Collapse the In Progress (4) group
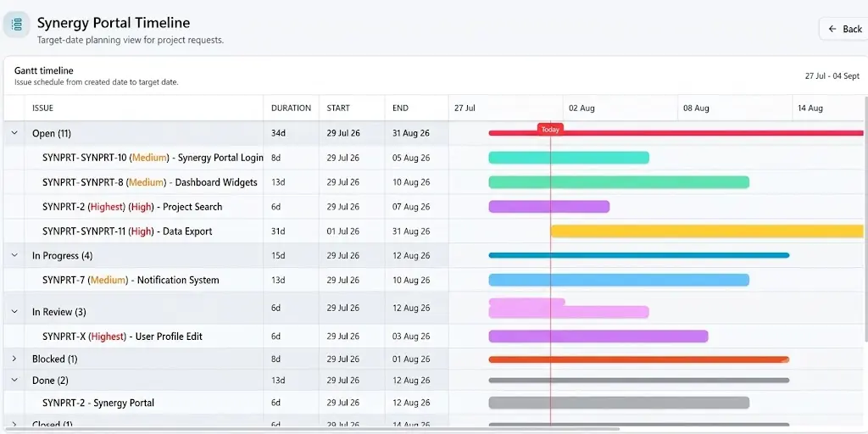This screenshot has width=868, height=434. [14, 255]
